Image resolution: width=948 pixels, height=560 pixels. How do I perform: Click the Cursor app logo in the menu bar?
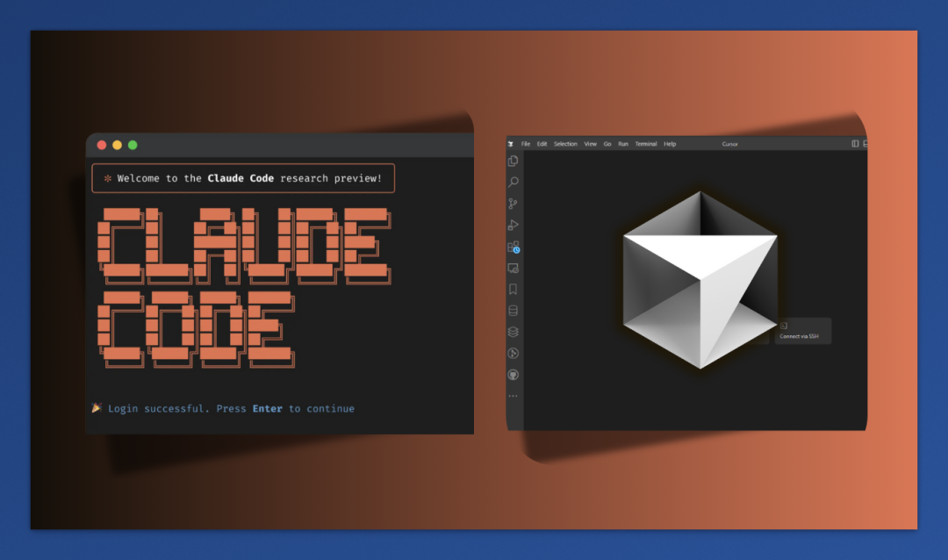click(511, 144)
